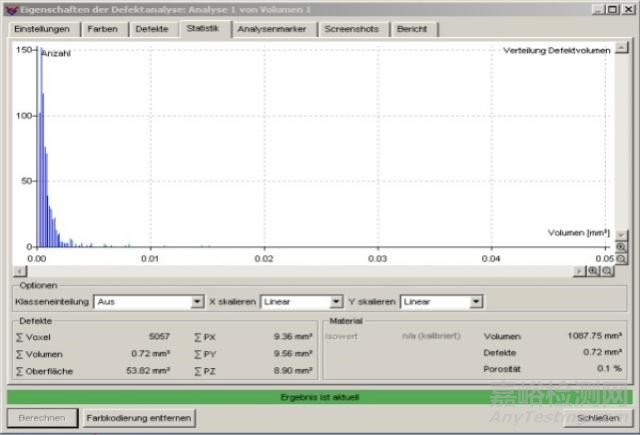
Task: Zoom in on the horizontal axis
Action: [594, 270]
